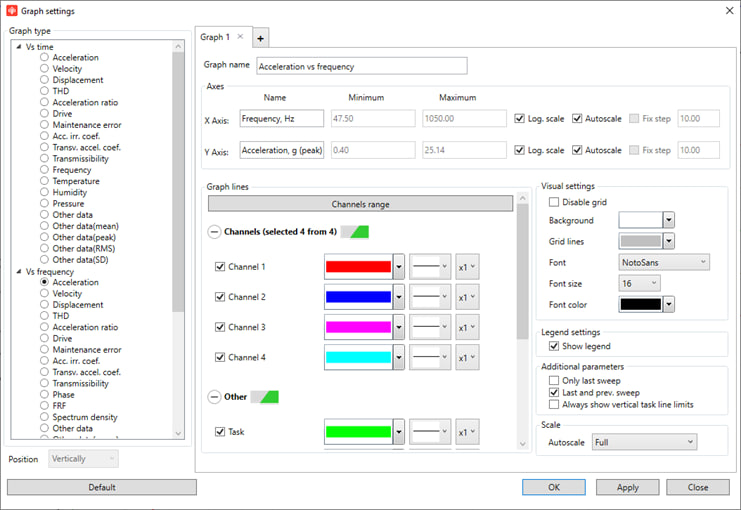Uncheck the Task line checkbox
Screen dimensions: 741x510
220,432
